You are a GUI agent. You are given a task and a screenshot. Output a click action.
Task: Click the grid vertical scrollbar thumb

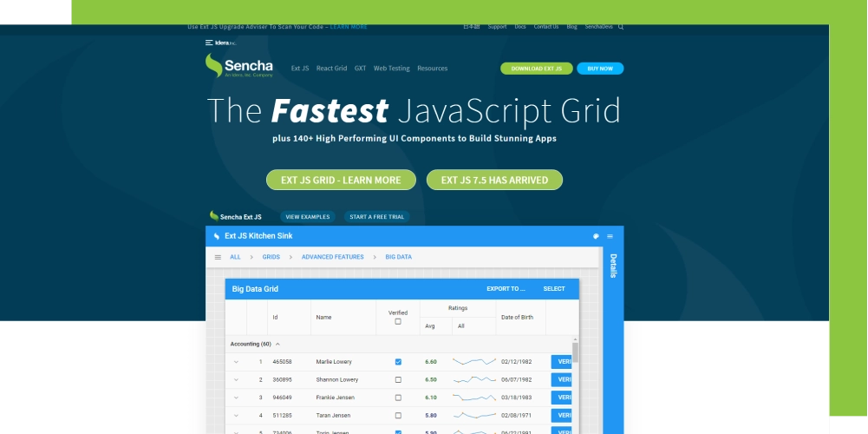(575, 352)
